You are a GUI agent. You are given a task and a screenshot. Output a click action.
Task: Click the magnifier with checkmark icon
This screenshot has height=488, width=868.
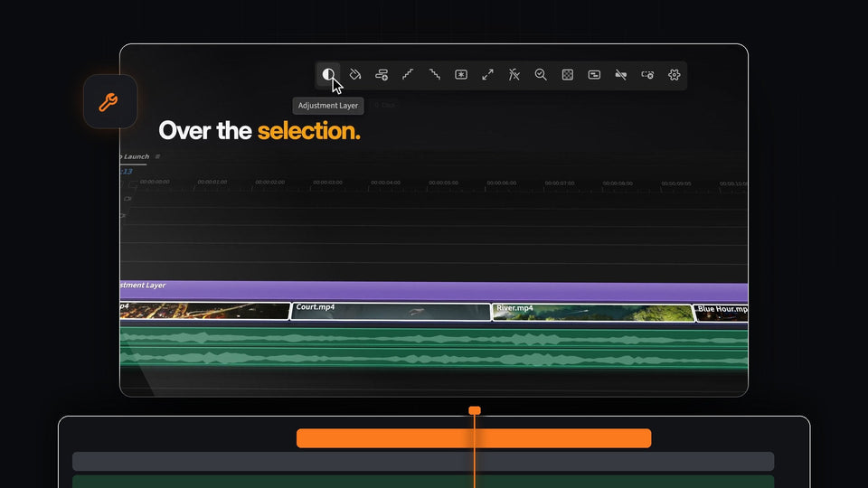541,74
